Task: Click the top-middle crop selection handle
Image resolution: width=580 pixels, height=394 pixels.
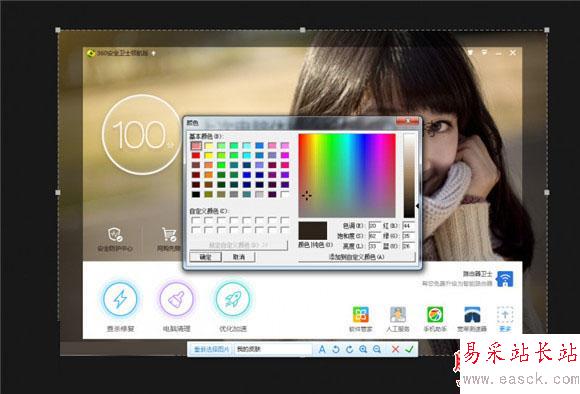Action: 303,30
